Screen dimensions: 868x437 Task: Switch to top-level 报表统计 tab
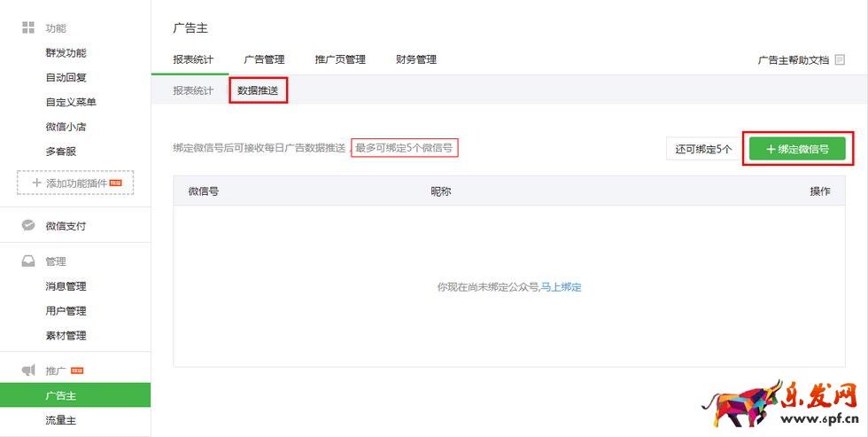tap(193, 59)
